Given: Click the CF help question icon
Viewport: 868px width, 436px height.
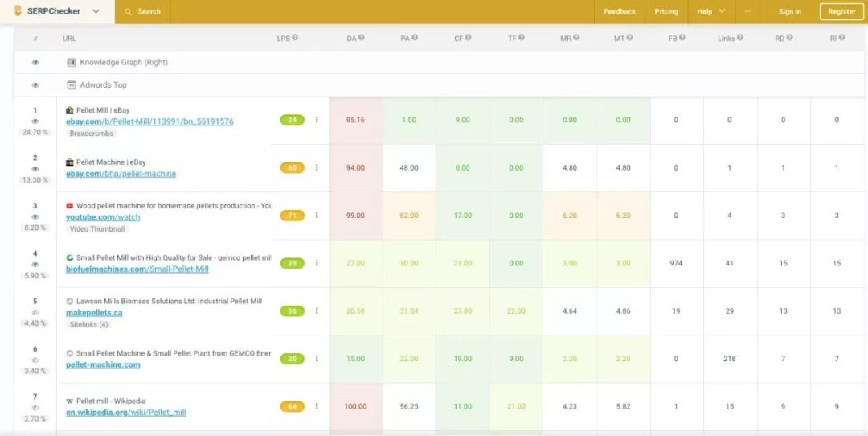Looking at the screenshot, I should [468, 38].
